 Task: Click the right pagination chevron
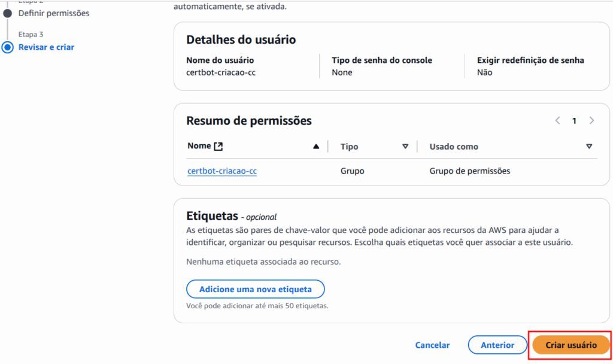(x=592, y=120)
